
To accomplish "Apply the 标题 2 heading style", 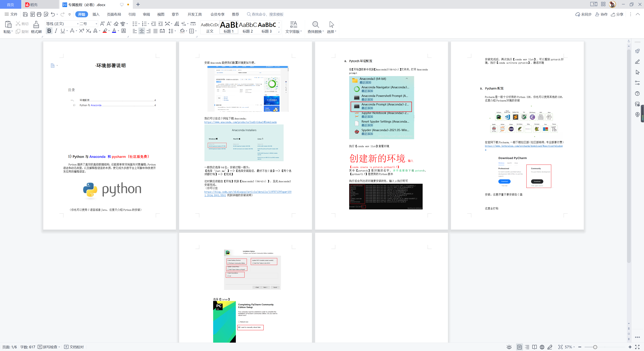I will pyautogui.click(x=248, y=27).
